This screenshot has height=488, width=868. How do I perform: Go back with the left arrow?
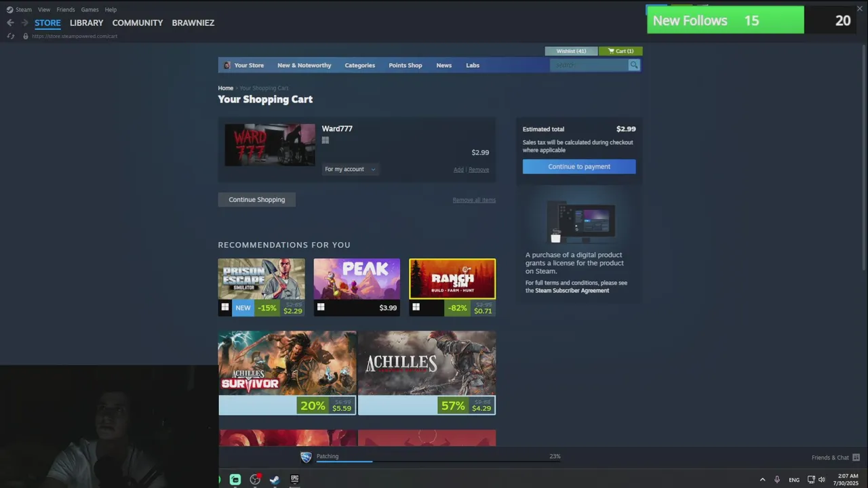click(x=10, y=22)
